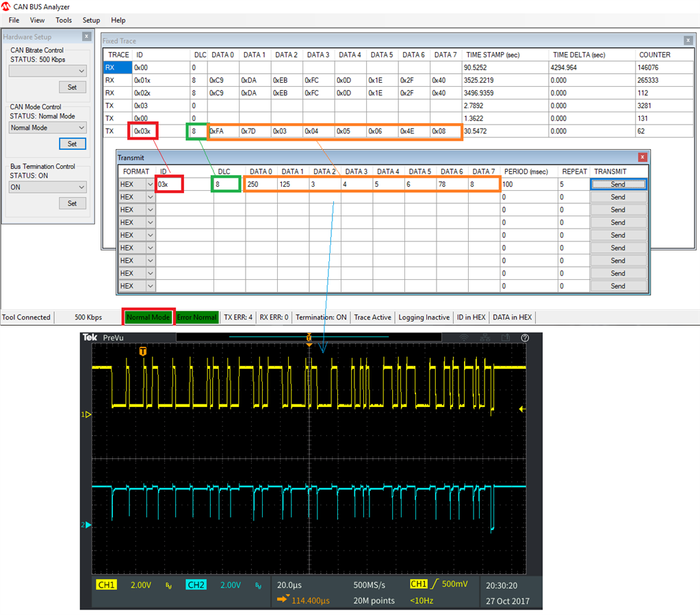Close the Fixed Trace window
Image resolution: width=700 pixels, height=615 pixels.
[x=688, y=41]
